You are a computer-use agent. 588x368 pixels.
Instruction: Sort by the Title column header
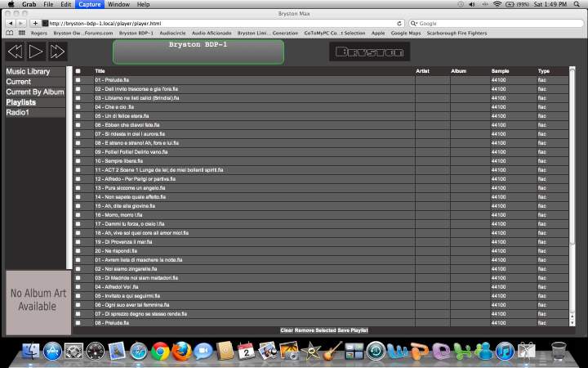[100, 71]
